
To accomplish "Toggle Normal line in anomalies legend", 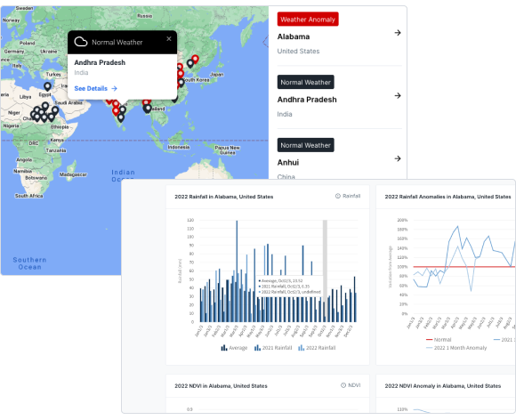I will tap(439, 340).
